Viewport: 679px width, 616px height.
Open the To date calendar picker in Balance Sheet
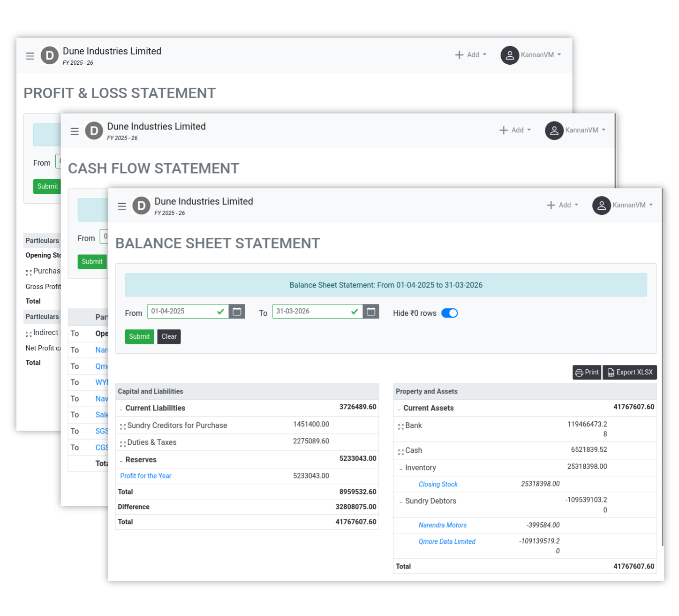pos(371,312)
